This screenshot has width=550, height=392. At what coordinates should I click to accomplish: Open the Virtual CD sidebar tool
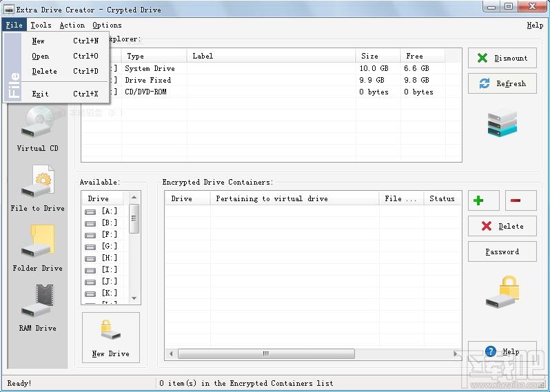[37, 129]
